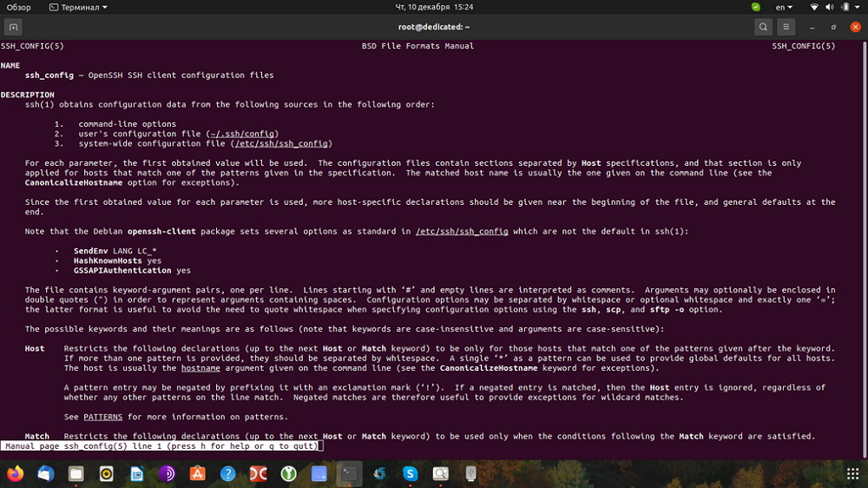868x488 pixels.
Task: Click the HashKnownHosts option text
Action: (108, 260)
